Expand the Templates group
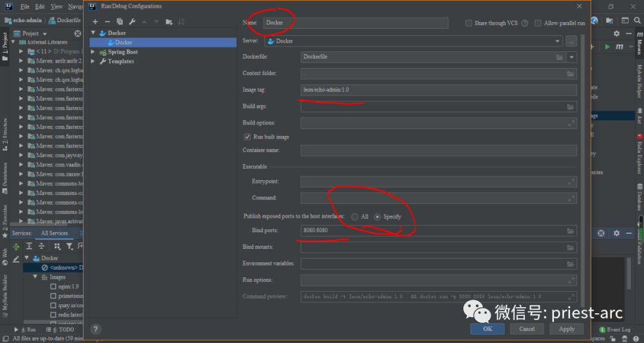Viewport: 644px width, 343px height. point(93,61)
